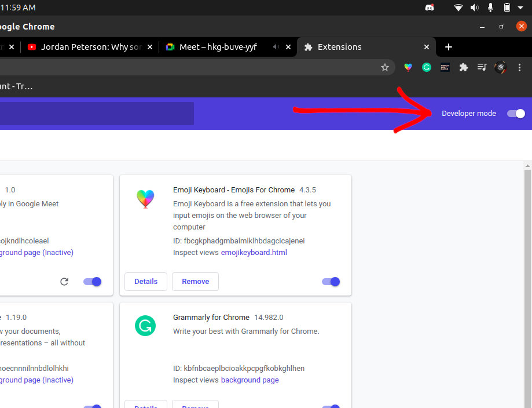532x408 pixels.
Task: Click the Grammarly green G logo
Action: (x=145, y=326)
